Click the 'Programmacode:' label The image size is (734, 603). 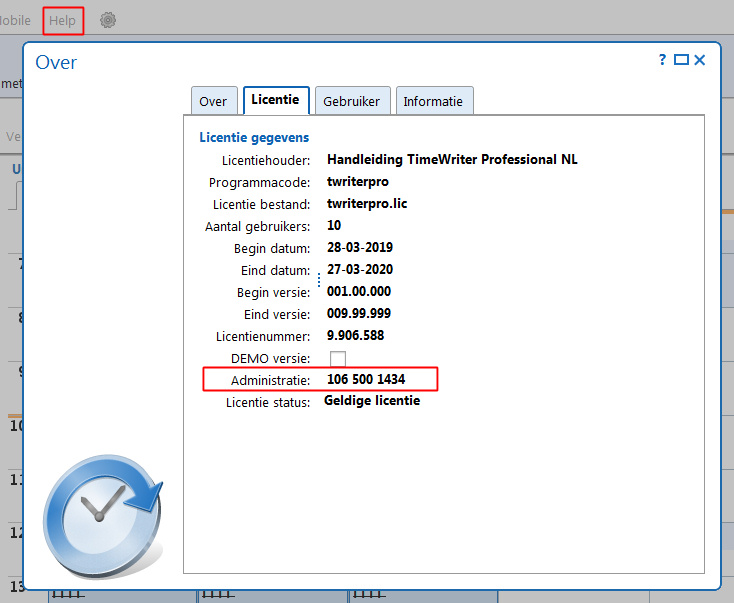click(259, 183)
